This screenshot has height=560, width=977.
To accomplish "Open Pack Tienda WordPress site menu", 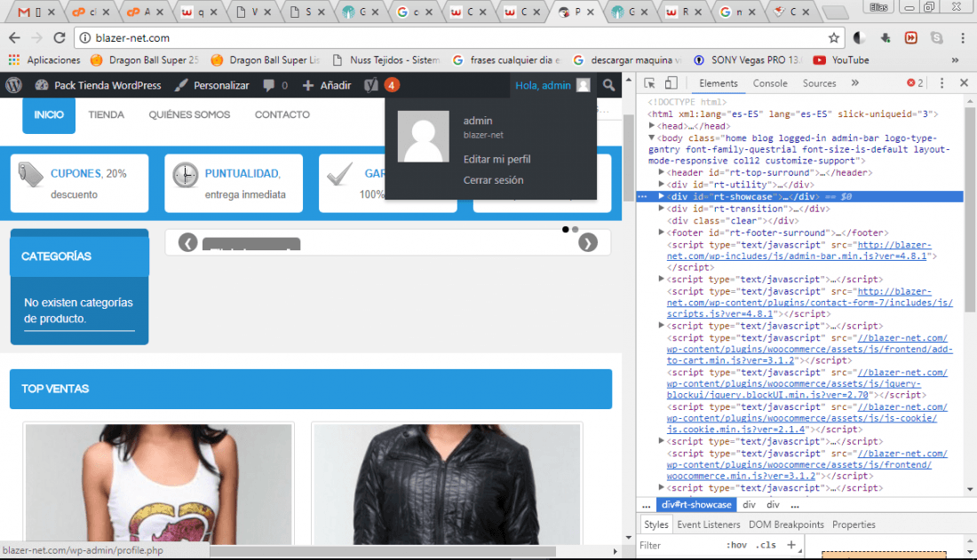I will pyautogui.click(x=99, y=85).
